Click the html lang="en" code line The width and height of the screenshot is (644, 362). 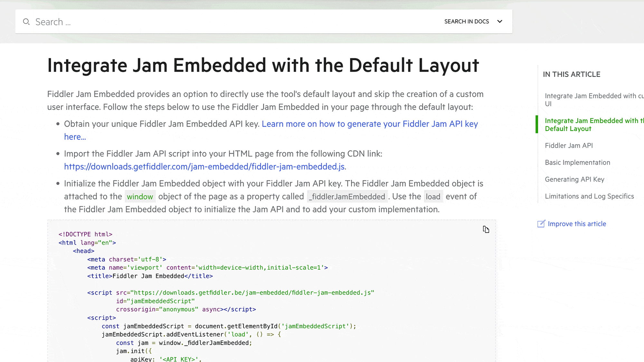pos(87,243)
